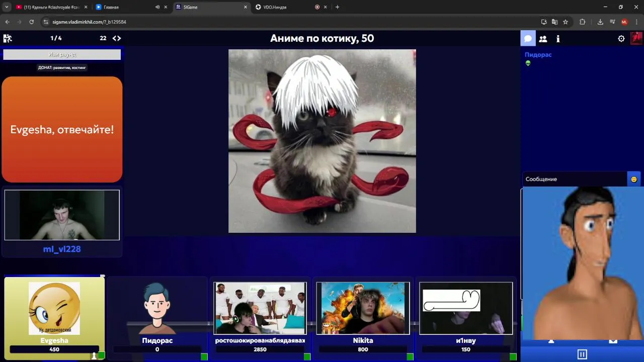
Task: Open the Extensions puzzle icon
Action: (583, 22)
